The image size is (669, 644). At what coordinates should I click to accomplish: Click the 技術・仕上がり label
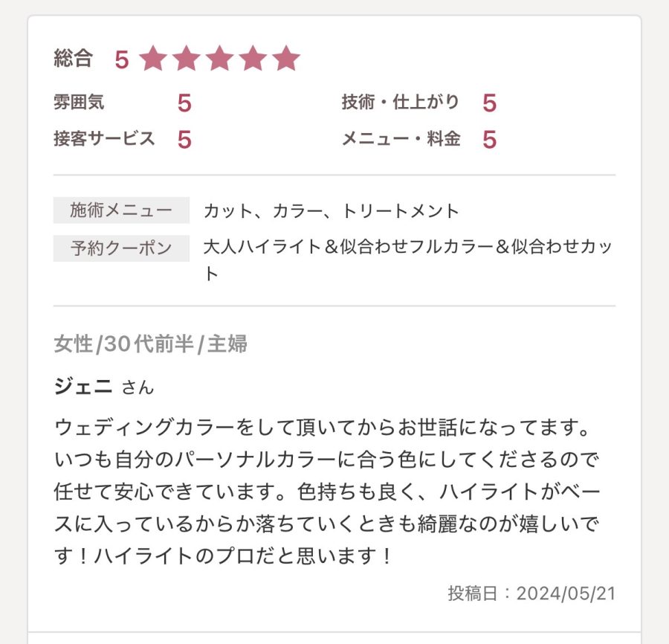pos(401,102)
